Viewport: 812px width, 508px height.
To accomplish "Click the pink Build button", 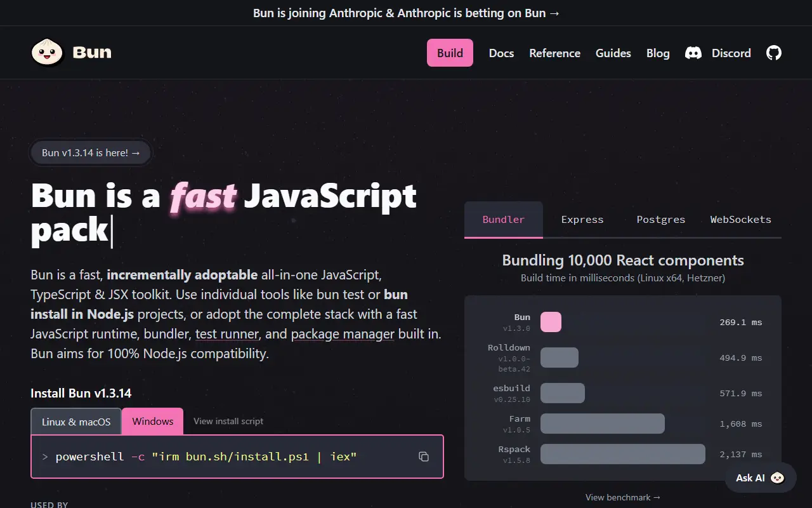I will click(x=450, y=53).
